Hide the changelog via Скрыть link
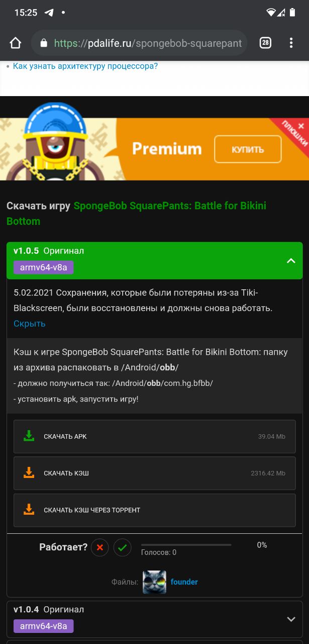 pos(30,324)
